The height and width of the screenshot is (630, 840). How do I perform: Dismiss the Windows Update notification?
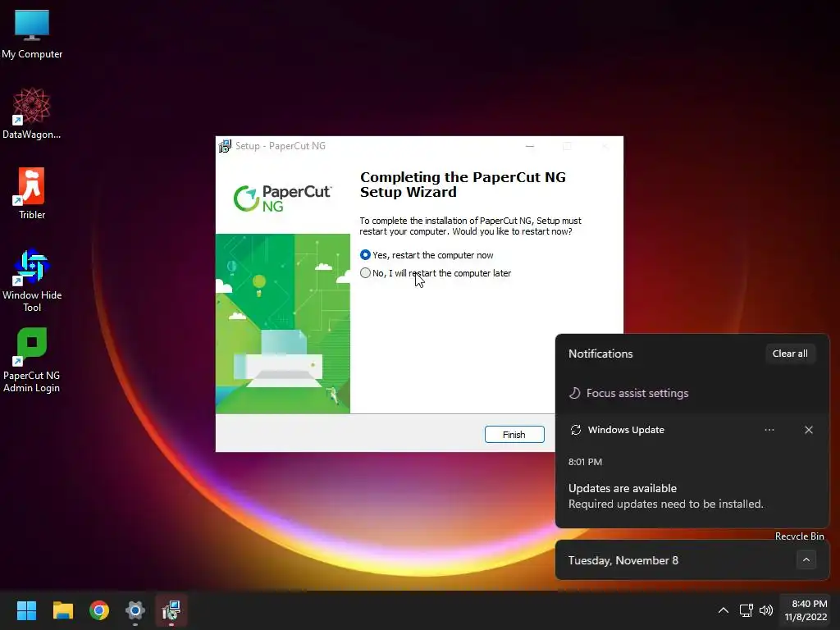[808, 430]
